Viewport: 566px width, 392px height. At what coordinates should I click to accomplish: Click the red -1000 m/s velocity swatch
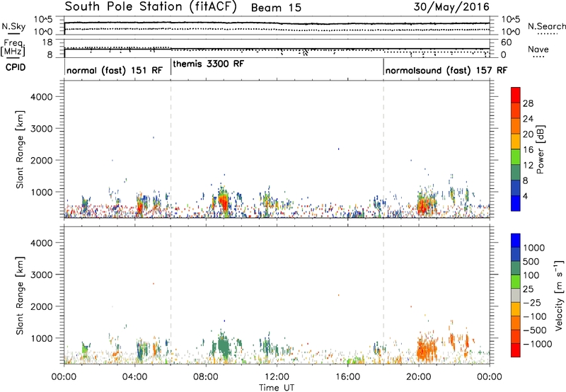(x=516, y=350)
